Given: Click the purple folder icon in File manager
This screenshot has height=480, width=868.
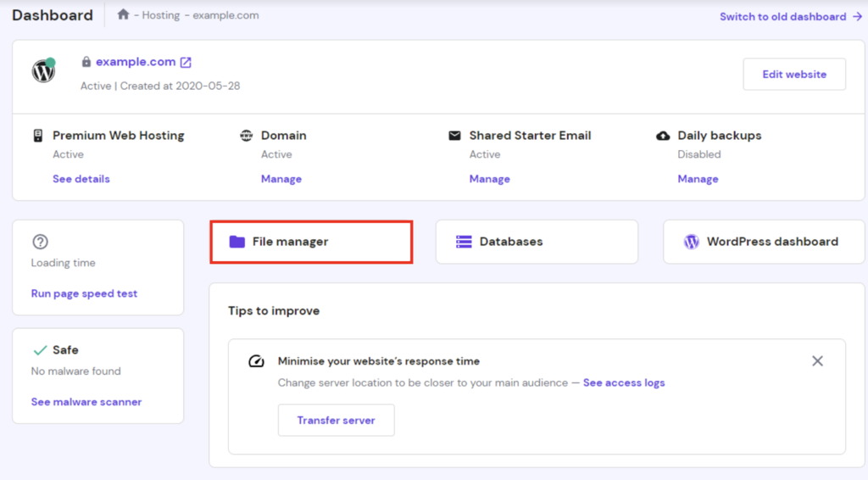Looking at the screenshot, I should (x=236, y=242).
